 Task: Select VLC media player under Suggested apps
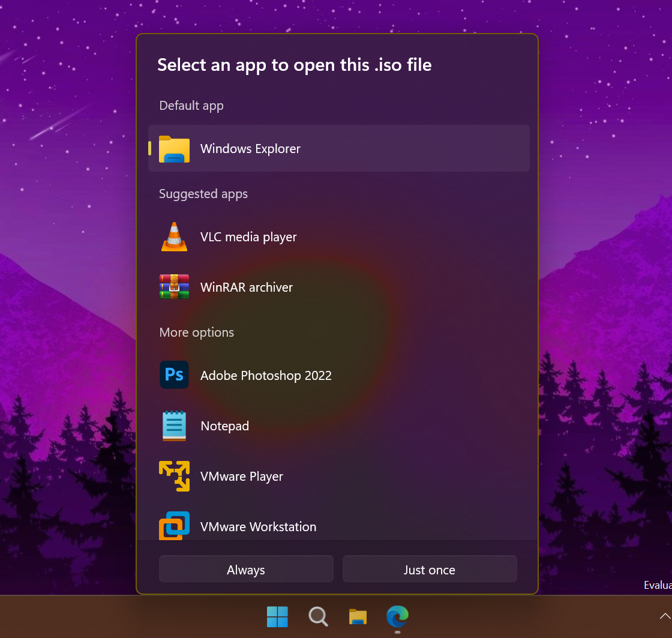[248, 236]
